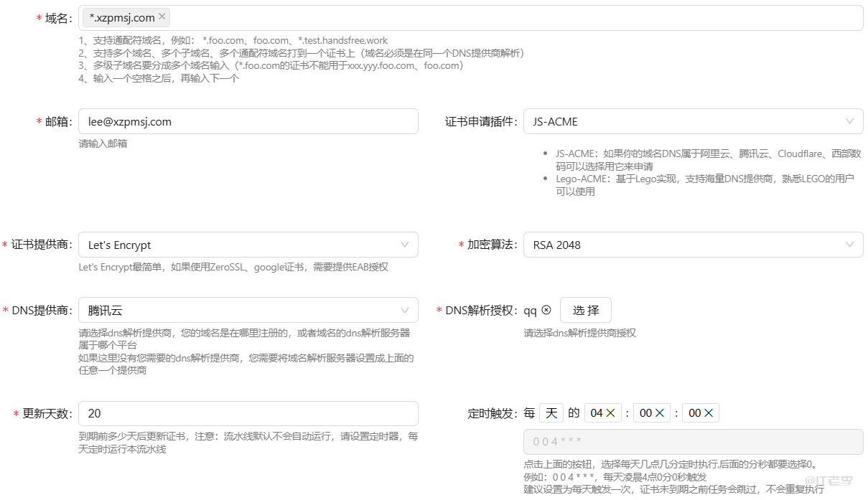Select the 更新天数 value 20 field
The width and height of the screenshot is (868, 500).
click(248, 413)
